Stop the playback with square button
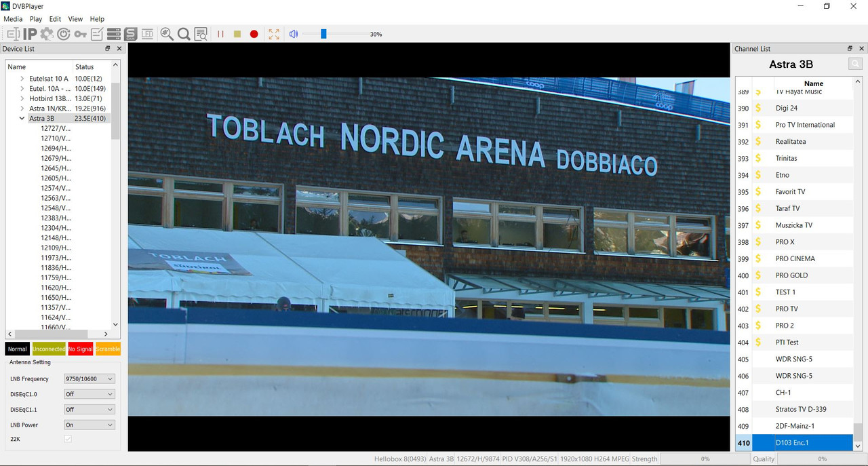 click(x=237, y=34)
